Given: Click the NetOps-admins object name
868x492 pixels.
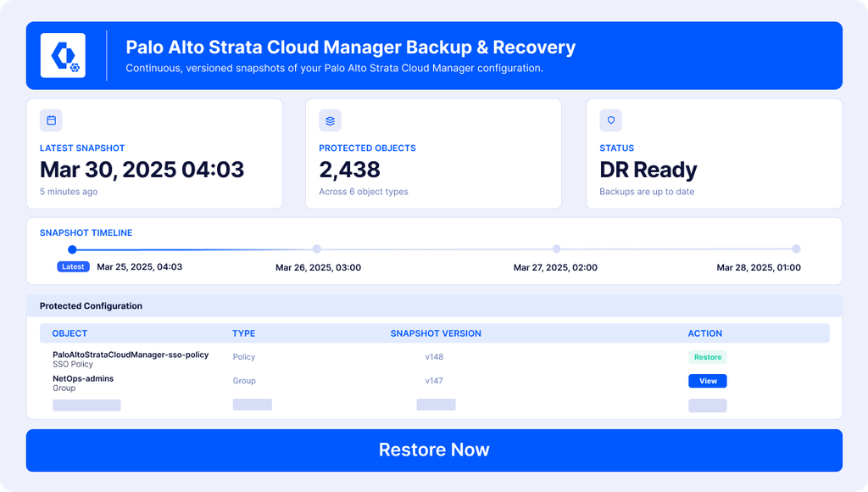Looking at the screenshot, I should pos(83,378).
